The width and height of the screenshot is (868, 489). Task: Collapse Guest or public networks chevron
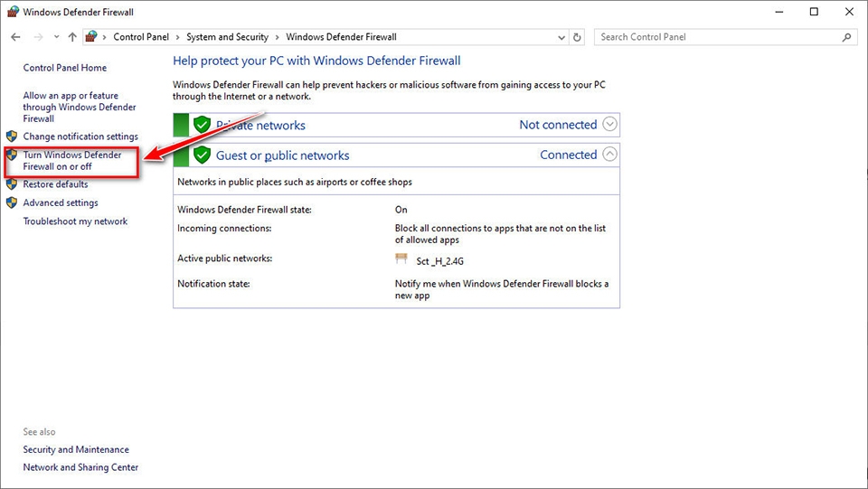point(609,154)
